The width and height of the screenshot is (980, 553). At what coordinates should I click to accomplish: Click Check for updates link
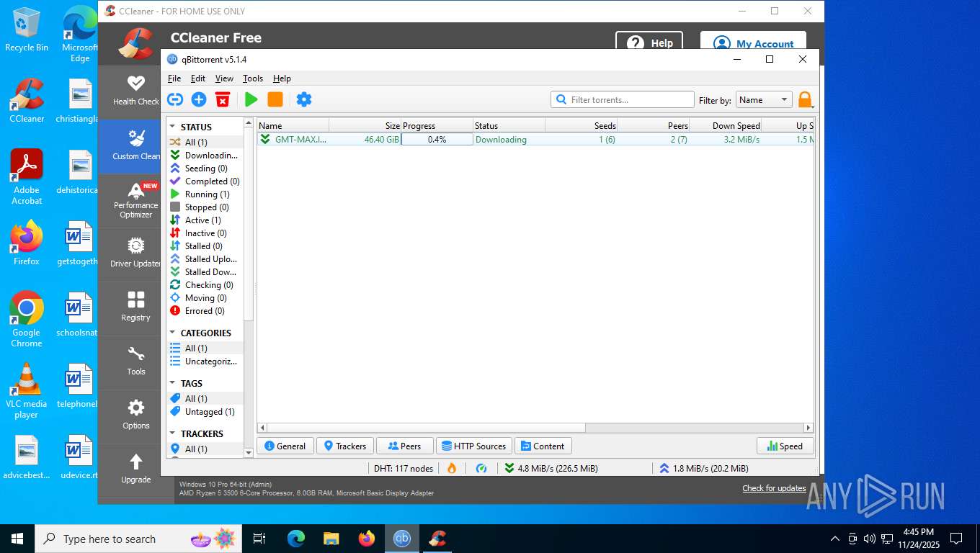point(775,488)
